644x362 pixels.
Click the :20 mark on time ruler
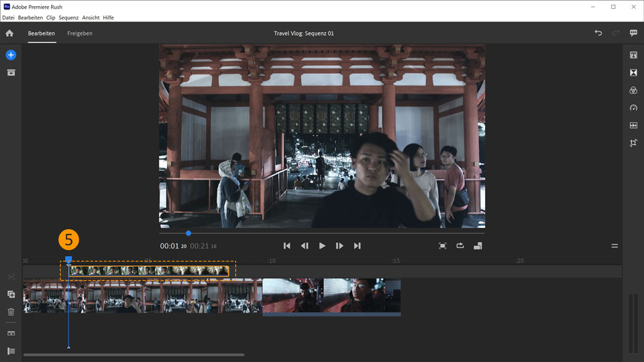519,261
